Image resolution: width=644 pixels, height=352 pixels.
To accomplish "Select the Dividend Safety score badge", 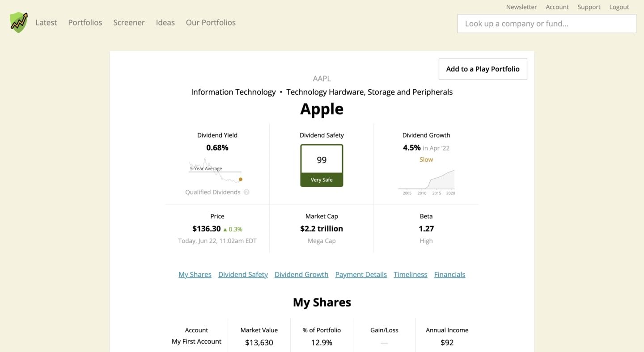I will click(322, 159).
